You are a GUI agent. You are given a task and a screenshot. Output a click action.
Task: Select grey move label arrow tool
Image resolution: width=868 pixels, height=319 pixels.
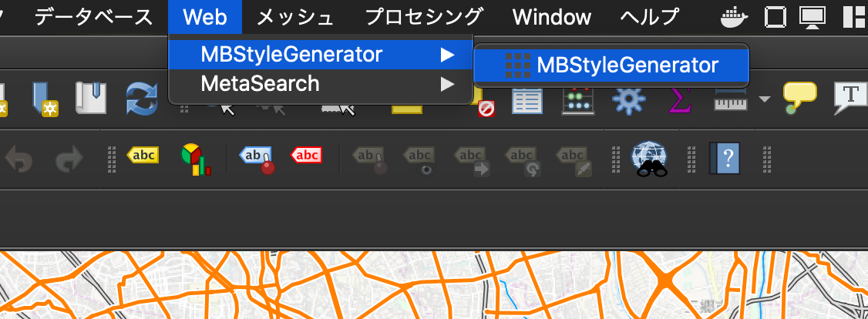point(473,160)
